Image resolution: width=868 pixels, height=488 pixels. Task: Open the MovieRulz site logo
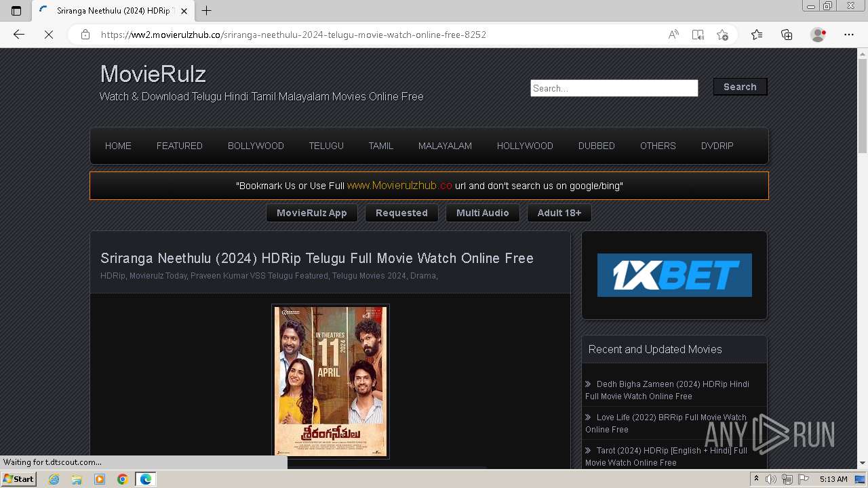point(153,74)
